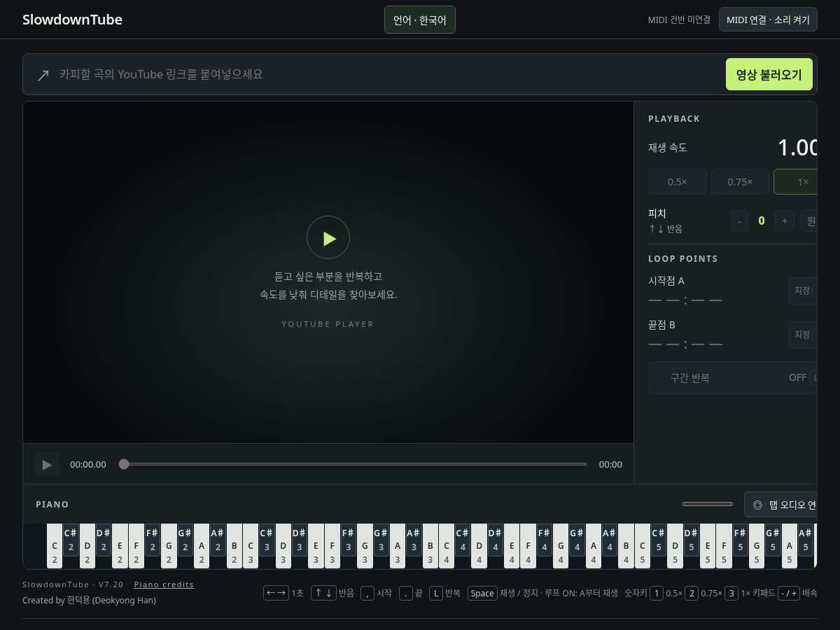Lower the pitch with the minus button
The image size is (840, 630).
740,220
